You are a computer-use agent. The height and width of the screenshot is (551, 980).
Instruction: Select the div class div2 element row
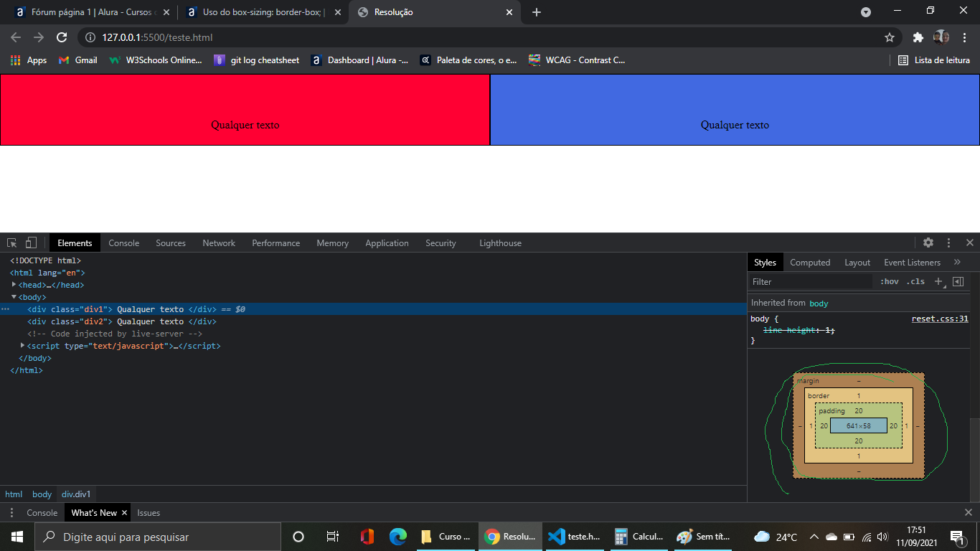(x=373, y=321)
